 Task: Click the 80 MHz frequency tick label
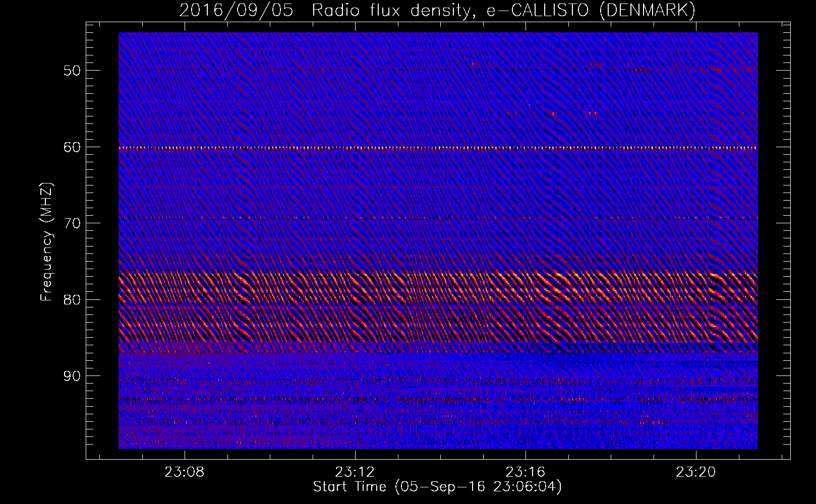72,300
